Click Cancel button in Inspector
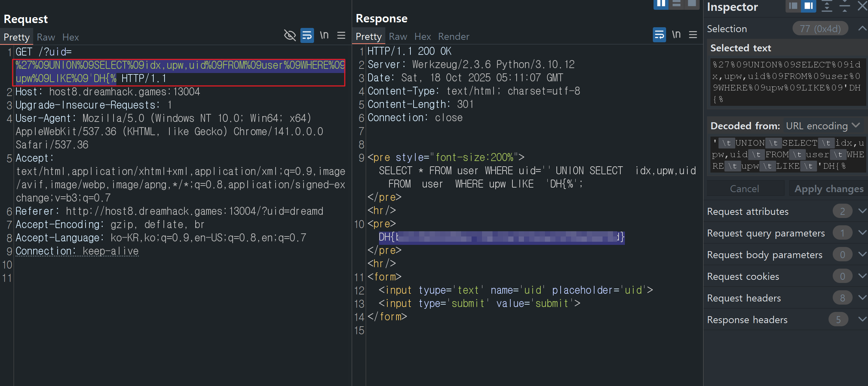Image resolution: width=868 pixels, height=386 pixels. pos(744,189)
